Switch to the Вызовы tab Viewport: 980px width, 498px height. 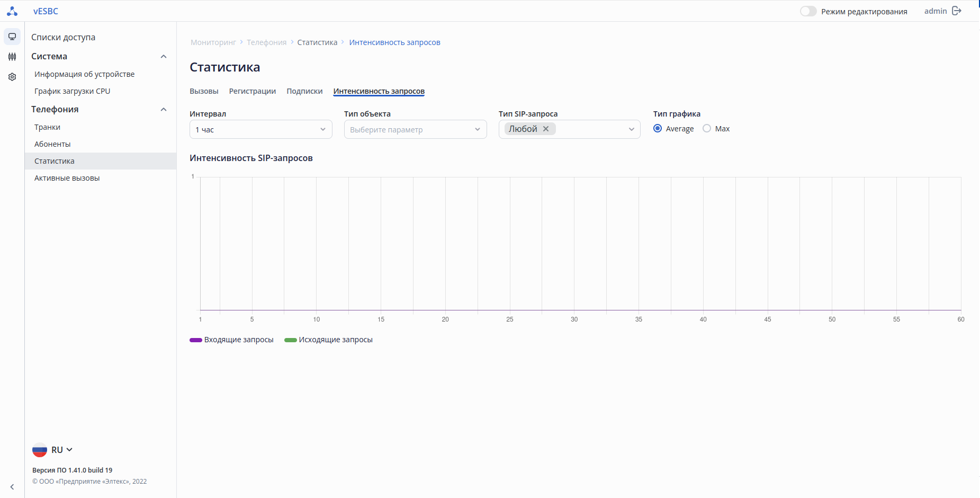click(204, 91)
